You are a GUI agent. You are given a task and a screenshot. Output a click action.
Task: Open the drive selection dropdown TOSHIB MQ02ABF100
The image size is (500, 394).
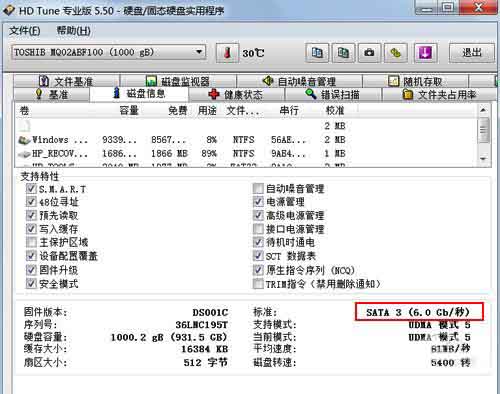coord(109,52)
